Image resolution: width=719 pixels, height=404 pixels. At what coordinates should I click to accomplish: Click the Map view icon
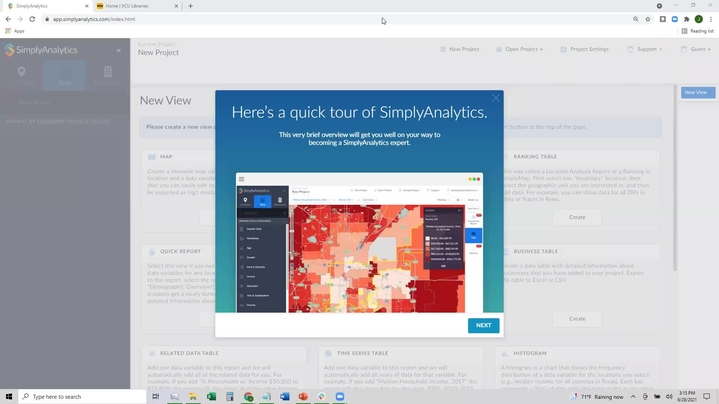coord(152,157)
